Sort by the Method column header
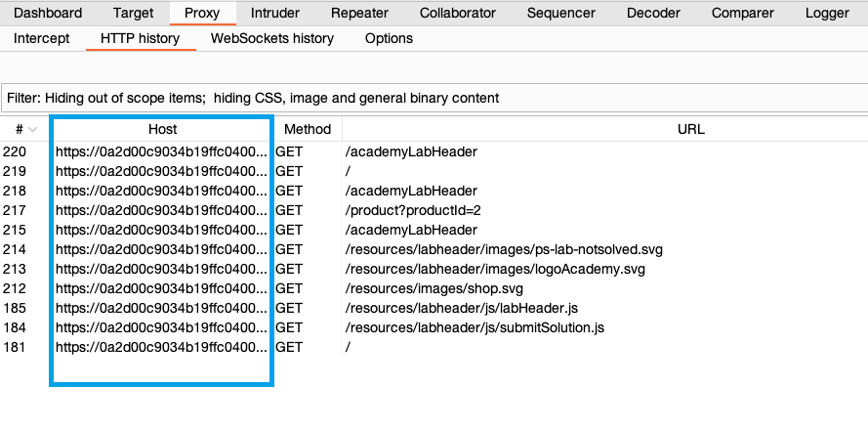Screen dimensions: 868x431 point(308,129)
